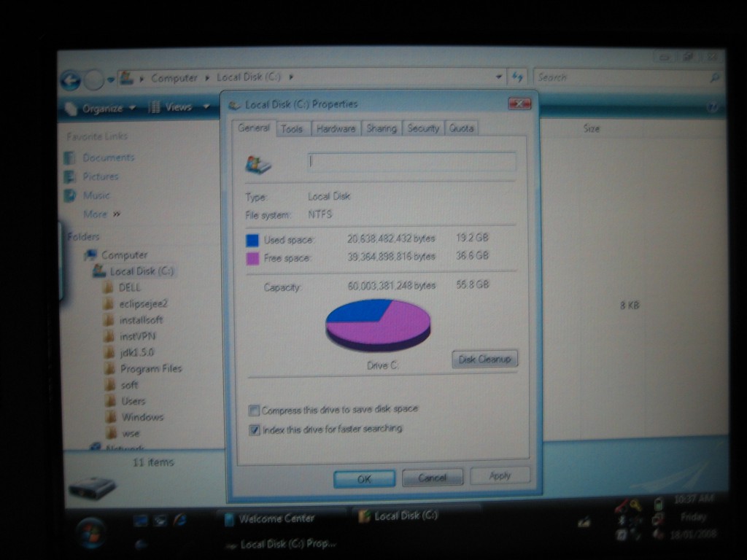Viewport: 747px width, 560px height.
Task: Click the search magnifier icon
Action: [715, 77]
